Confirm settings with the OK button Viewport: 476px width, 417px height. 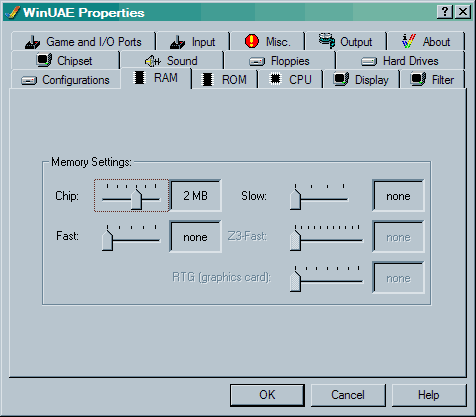[267, 395]
